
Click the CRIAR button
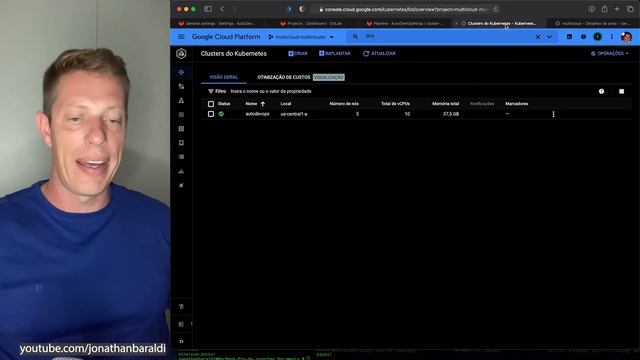(x=298, y=53)
